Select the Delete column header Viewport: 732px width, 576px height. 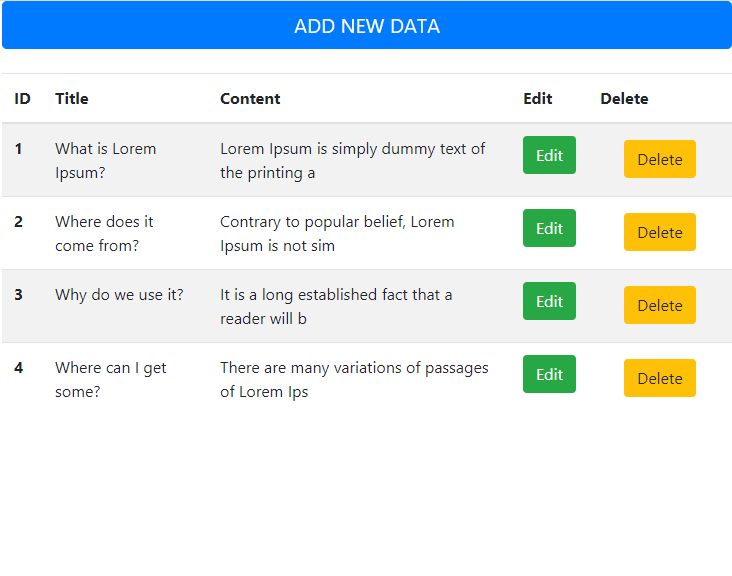(624, 98)
